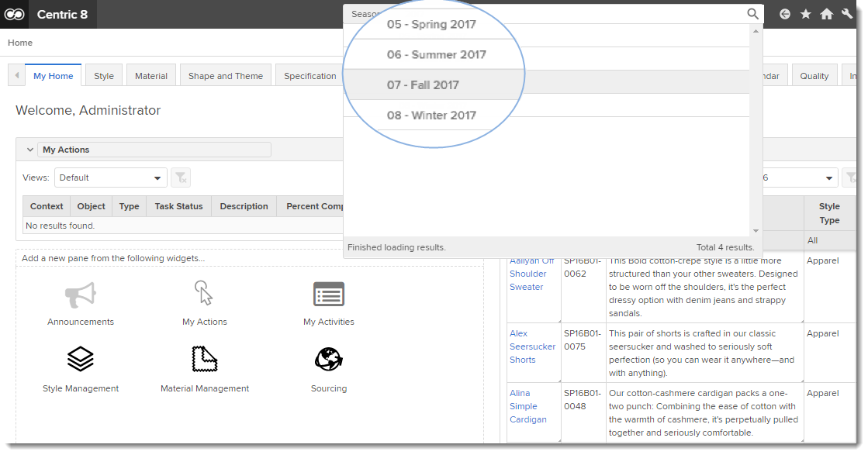Click the clear filter icon beside Views
The height and width of the screenshot is (455, 868).
coord(180,178)
